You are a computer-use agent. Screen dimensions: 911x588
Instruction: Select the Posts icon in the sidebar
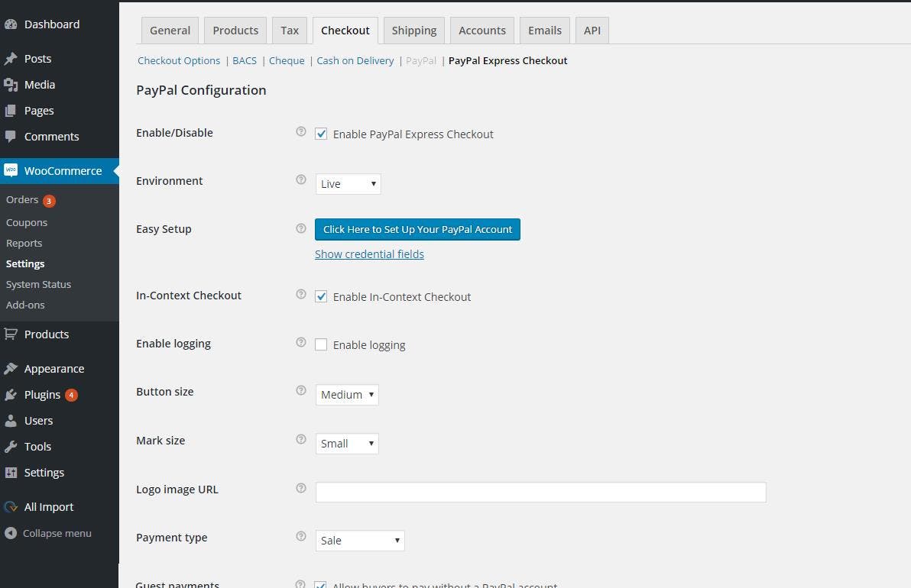(x=11, y=59)
